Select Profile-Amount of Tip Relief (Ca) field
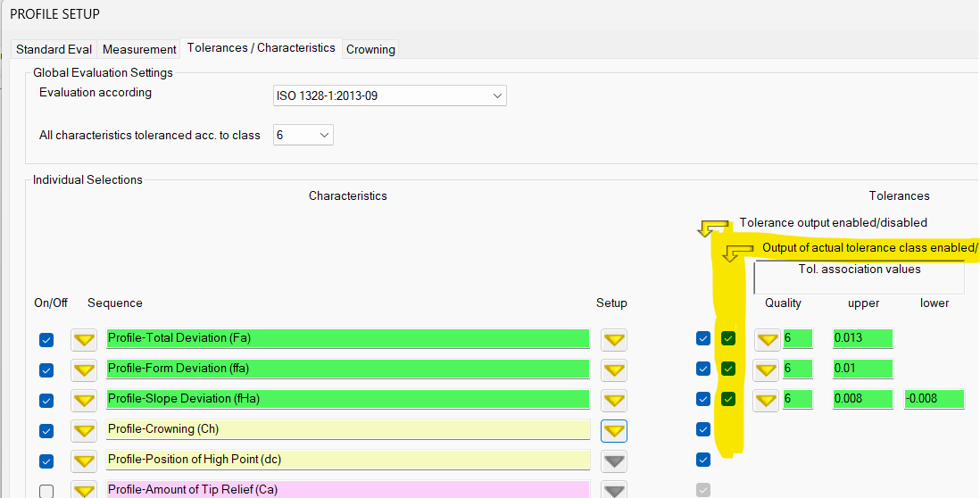Image resolution: width=980 pixels, height=498 pixels. pos(347,489)
